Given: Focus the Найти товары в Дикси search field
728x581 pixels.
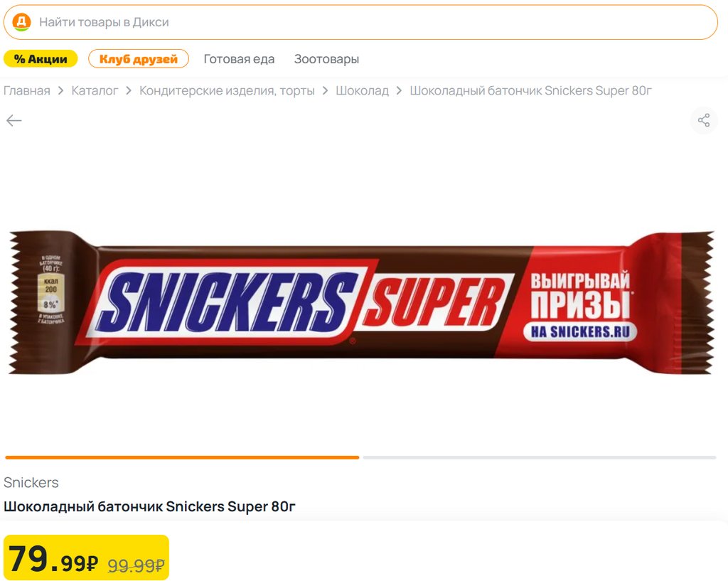Looking at the screenshot, I should tap(360, 22).
